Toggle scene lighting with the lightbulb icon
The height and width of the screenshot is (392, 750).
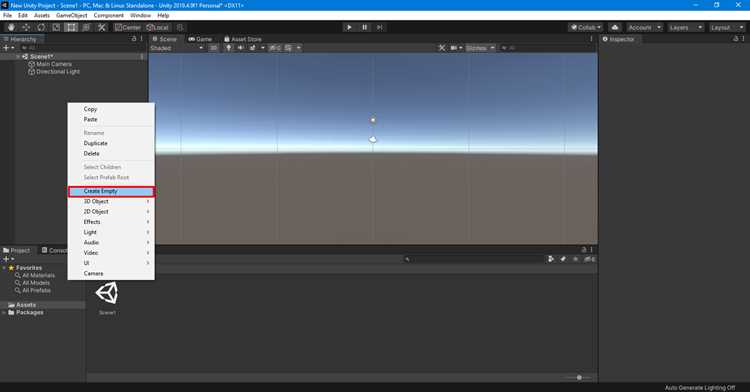(229, 48)
